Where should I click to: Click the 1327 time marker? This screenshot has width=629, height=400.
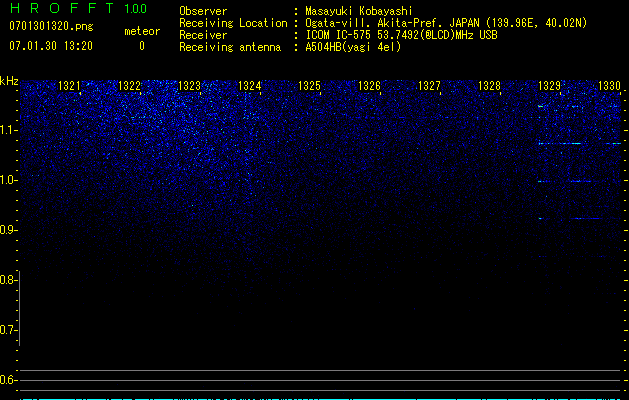pos(430,86)
